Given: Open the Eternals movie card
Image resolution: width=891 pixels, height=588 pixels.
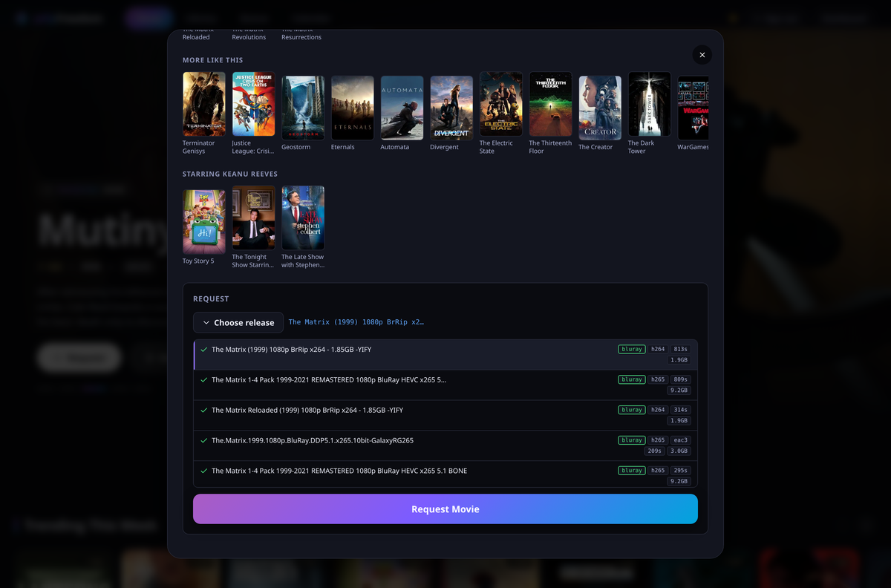Looking at the screenshot, I should (x=353, y=108).
